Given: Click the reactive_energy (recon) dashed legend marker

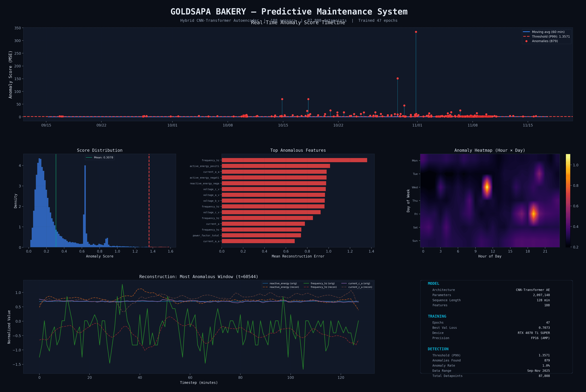Looking at the screenshot, I should tap(265, 287).
